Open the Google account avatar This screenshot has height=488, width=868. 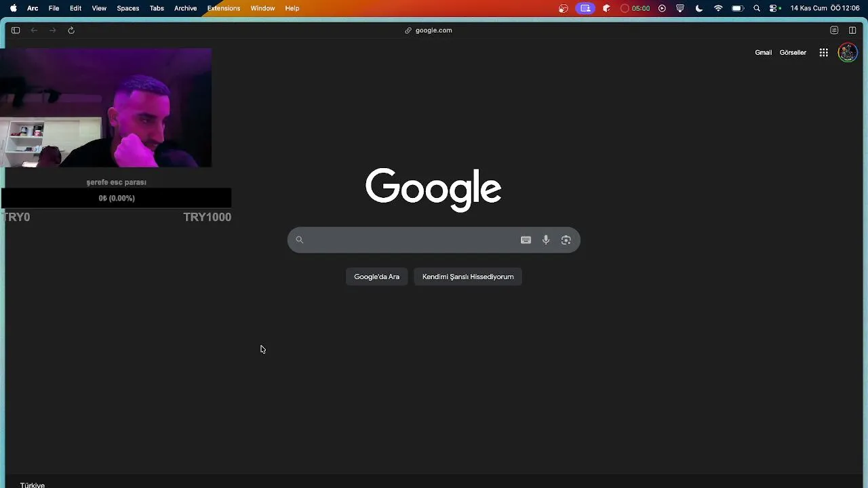coord(848,52)
